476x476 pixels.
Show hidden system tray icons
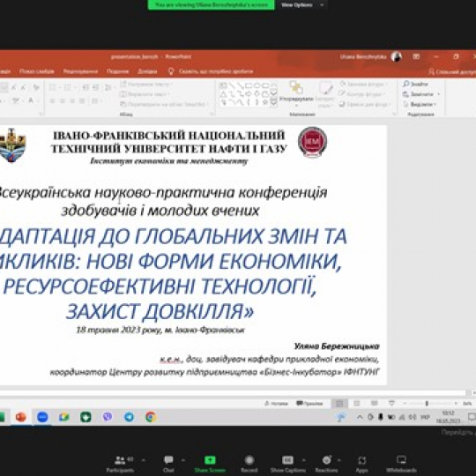pyautogui.click(x=360, y=417)
